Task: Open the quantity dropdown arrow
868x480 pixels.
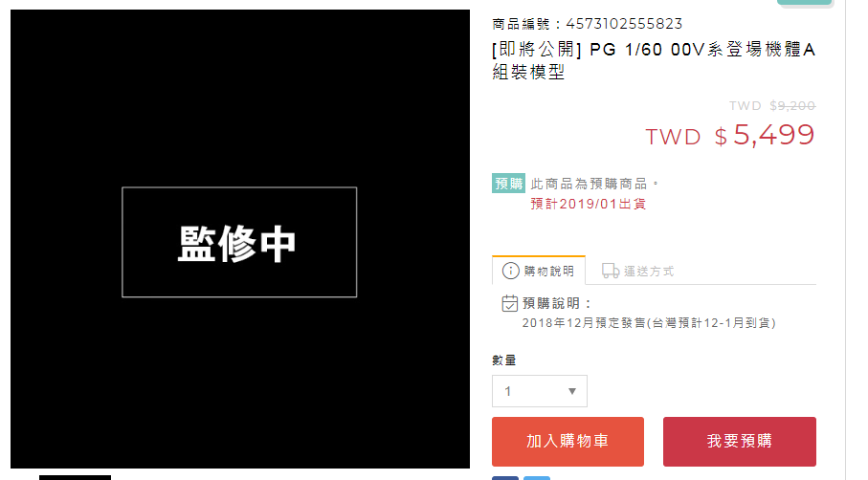Action: (x=572, y=391)
